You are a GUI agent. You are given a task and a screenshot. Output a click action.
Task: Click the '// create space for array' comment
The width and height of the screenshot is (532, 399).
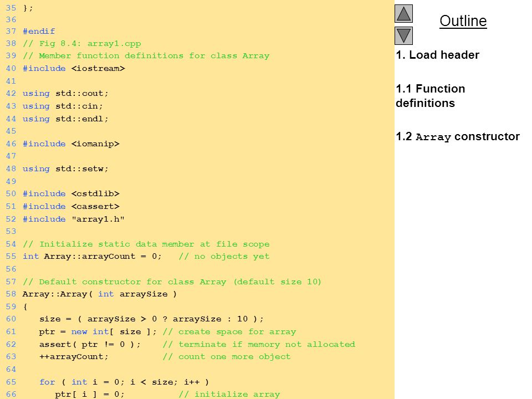click(229, 332)
